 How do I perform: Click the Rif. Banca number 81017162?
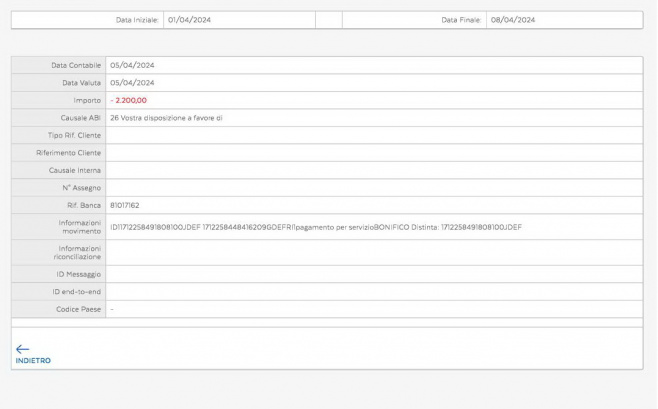[x=125, y=204]
